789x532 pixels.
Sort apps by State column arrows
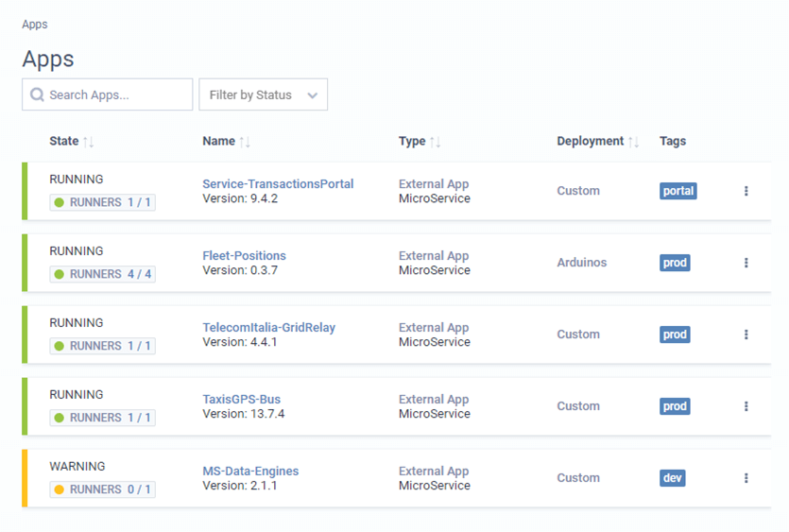coord(89,142)
